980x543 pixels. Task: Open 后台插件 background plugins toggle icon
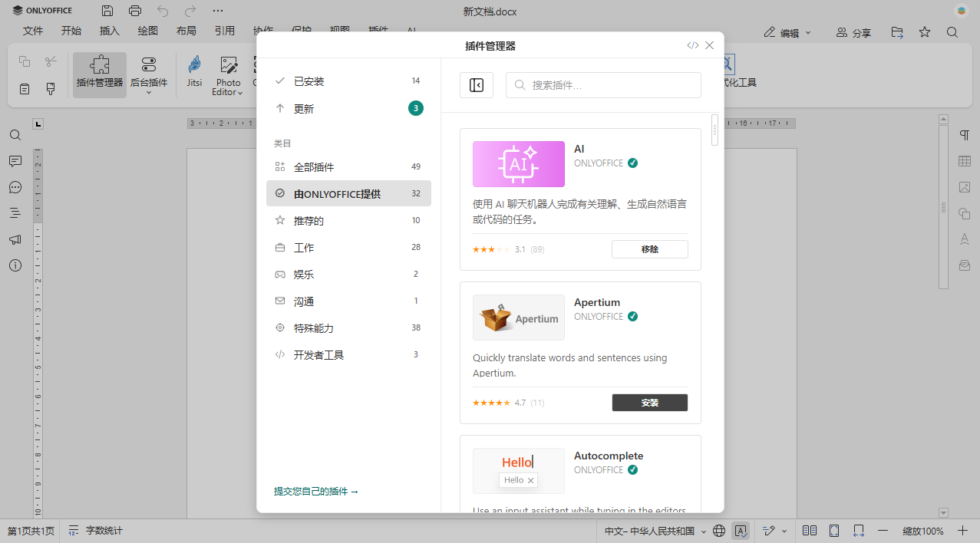coord(149,65)
